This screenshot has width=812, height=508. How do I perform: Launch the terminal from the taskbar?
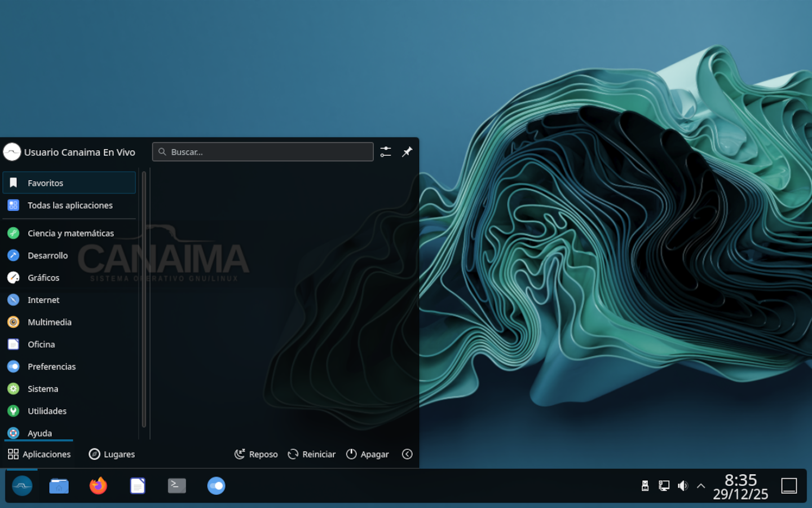coord(176,485)
